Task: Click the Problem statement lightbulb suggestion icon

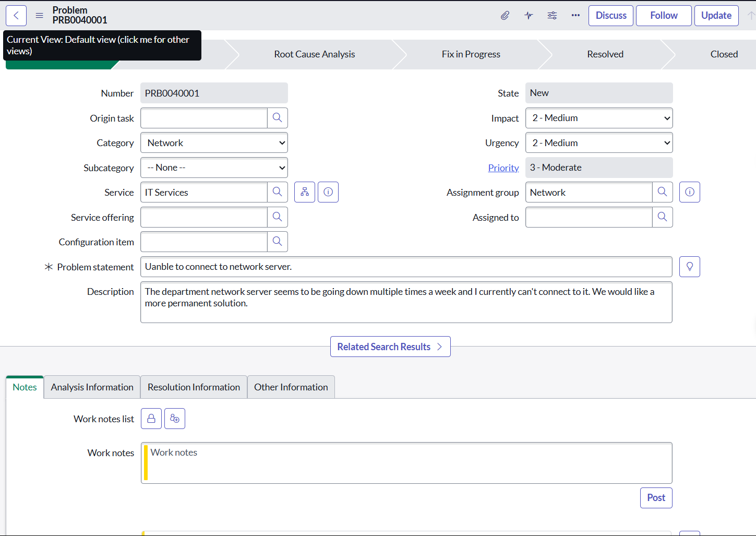Action: click(x=690, y=267)
